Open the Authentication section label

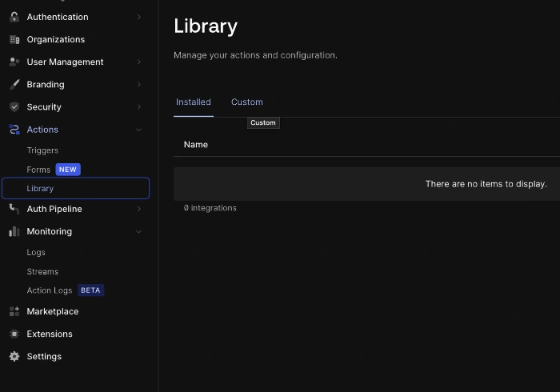click(x=58, y=17)
